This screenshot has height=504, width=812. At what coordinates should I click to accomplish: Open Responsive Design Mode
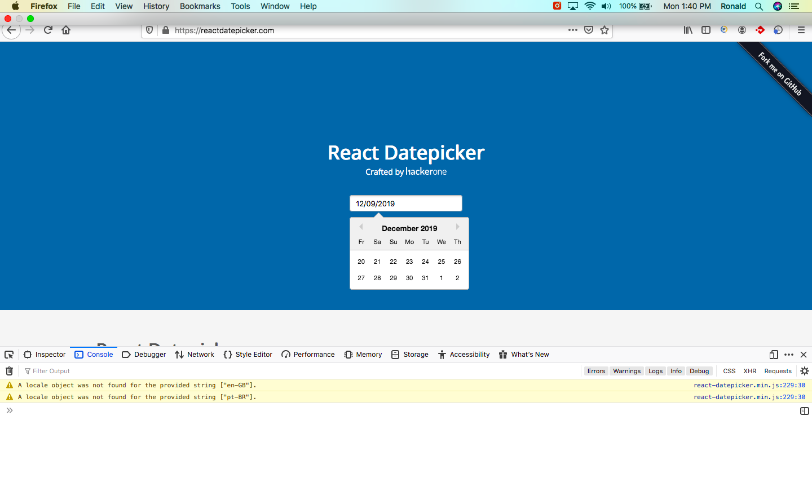coord(773,355)
